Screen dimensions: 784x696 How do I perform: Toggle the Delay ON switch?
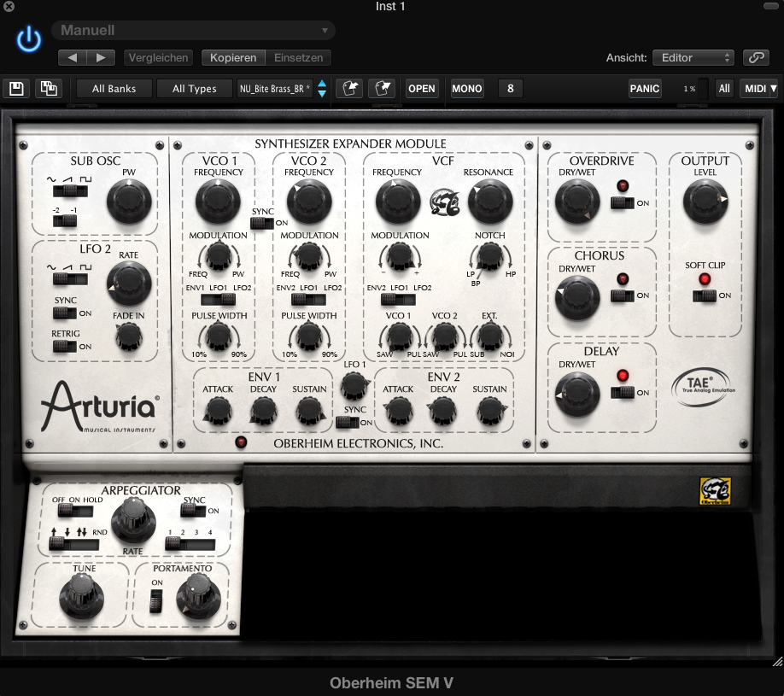click(x=623, y=393)
